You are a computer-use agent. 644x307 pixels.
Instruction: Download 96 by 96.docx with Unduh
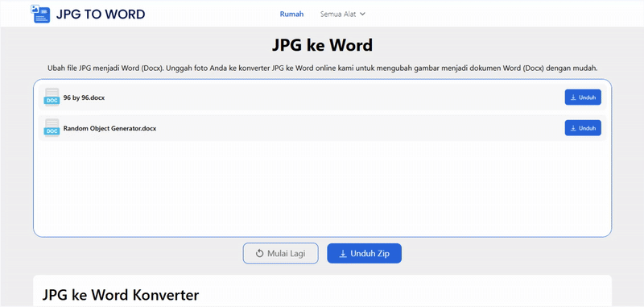click(583, 97)
